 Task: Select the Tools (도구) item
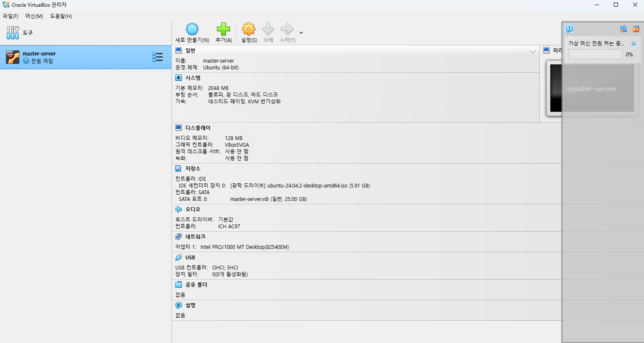[86, 33]
